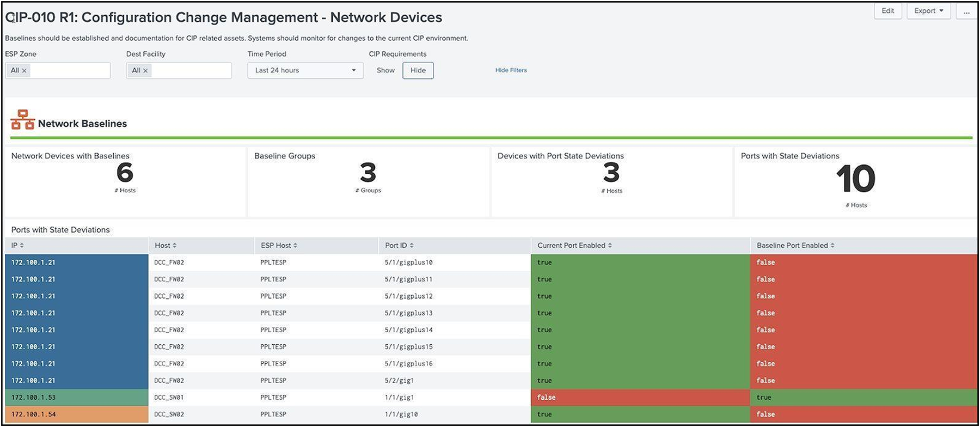The image size is (980, 427).
Task: Open the Export dropdown menu
Action: pyautogui.click(x=929, y=11)
